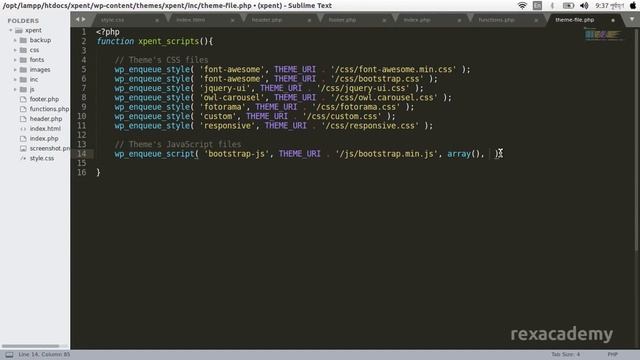640x360 pixels.
Task: Open index.html in the sidebar
Action: (x=45, y=129)
